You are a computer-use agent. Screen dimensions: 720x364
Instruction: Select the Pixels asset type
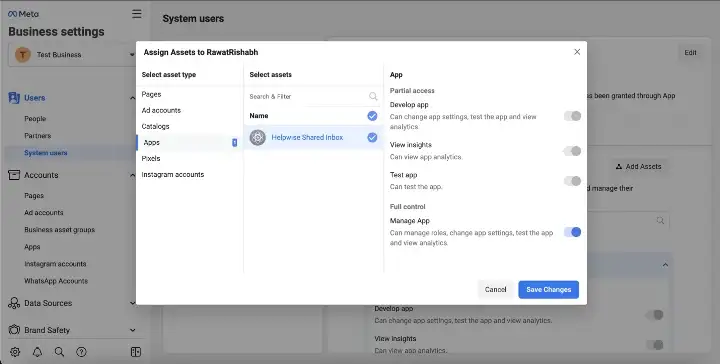[151, 158]
